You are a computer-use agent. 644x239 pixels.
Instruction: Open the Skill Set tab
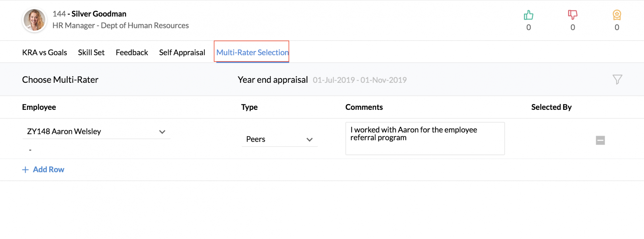[x=91, y=52]
